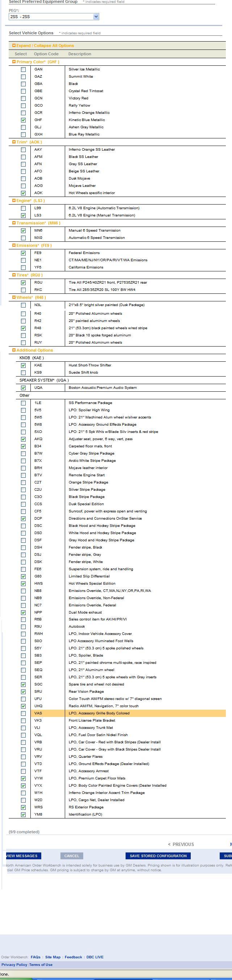232x980 pixels.
Task: Check CF5 Sunroof option box
Action: coord(23,511)
